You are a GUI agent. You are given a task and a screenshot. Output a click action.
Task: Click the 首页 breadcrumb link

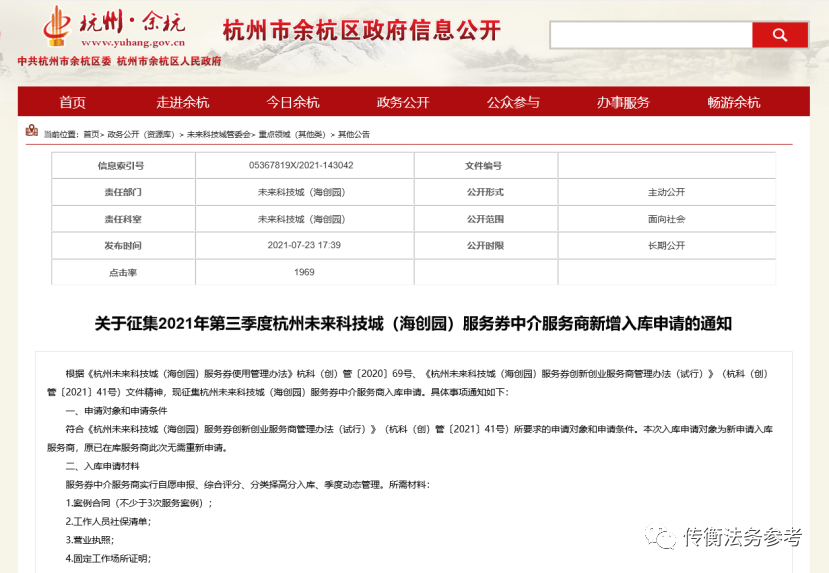pos(91,134)
